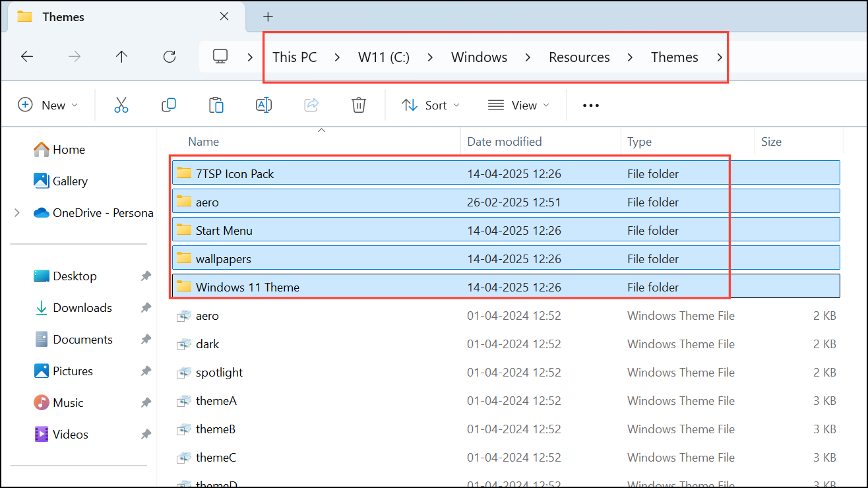Select the Themes window tab
The image size is (868, 488).
(125, 17)
